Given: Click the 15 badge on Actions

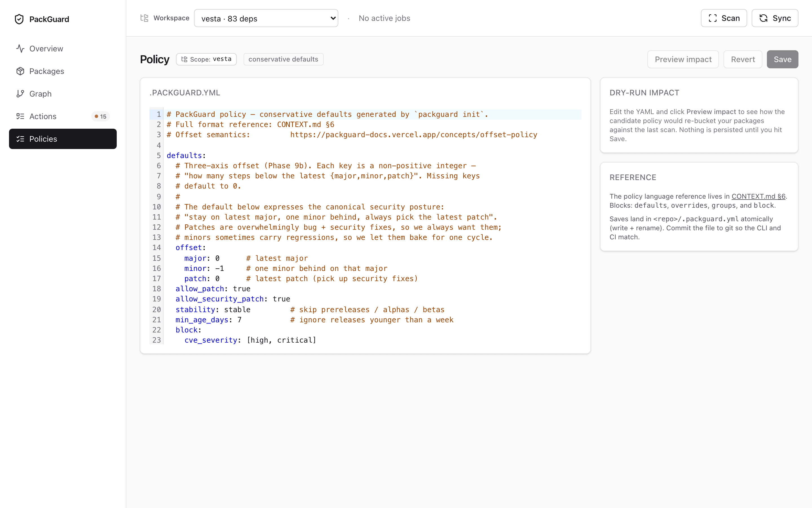Looking at the screenshot, I should click(100, 116).
